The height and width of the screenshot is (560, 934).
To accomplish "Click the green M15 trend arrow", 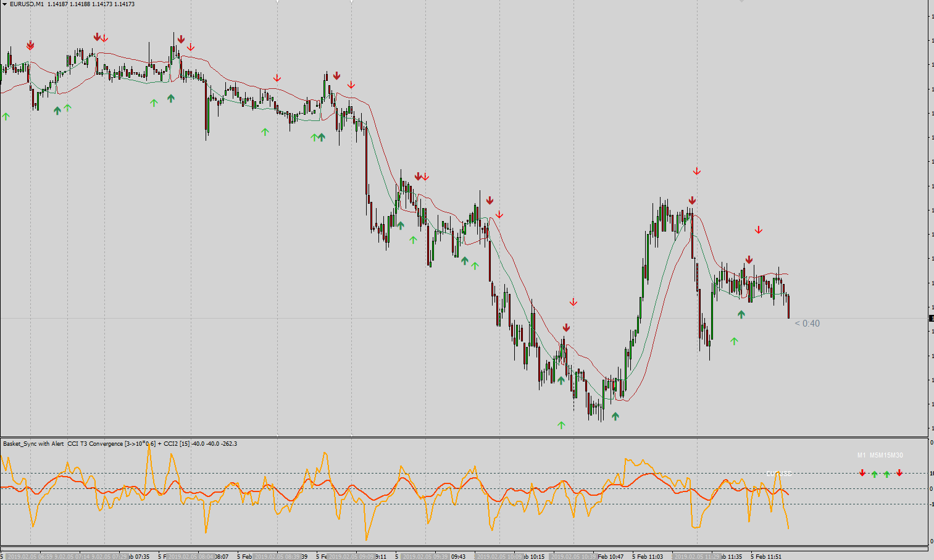I will coord(886,474).
